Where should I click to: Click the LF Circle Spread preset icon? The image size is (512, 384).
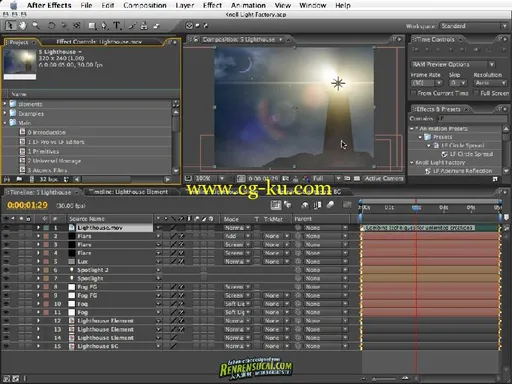[436, 145]
